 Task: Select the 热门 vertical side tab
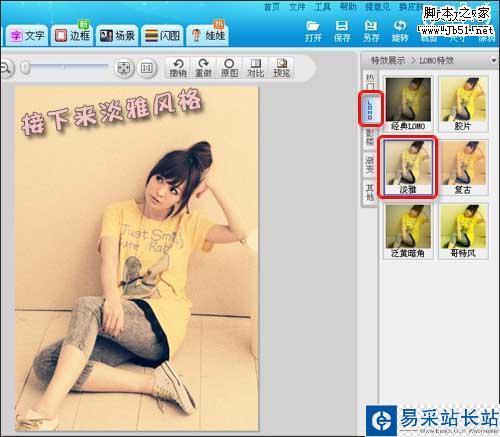click(370, 81)
